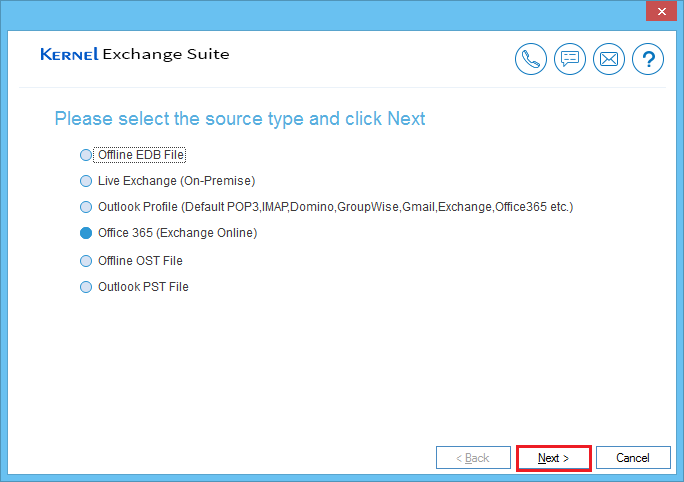Image resolution: width=684 pixels, height=482 pixels.
Task: Click the Next button
Action: pyautogui.click(x=554, y=458)
